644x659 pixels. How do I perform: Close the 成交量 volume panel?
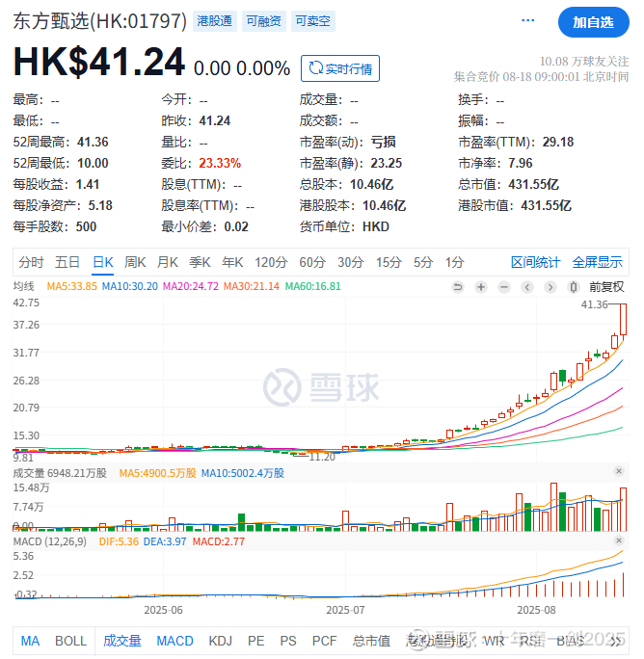(x=618, y=471)
